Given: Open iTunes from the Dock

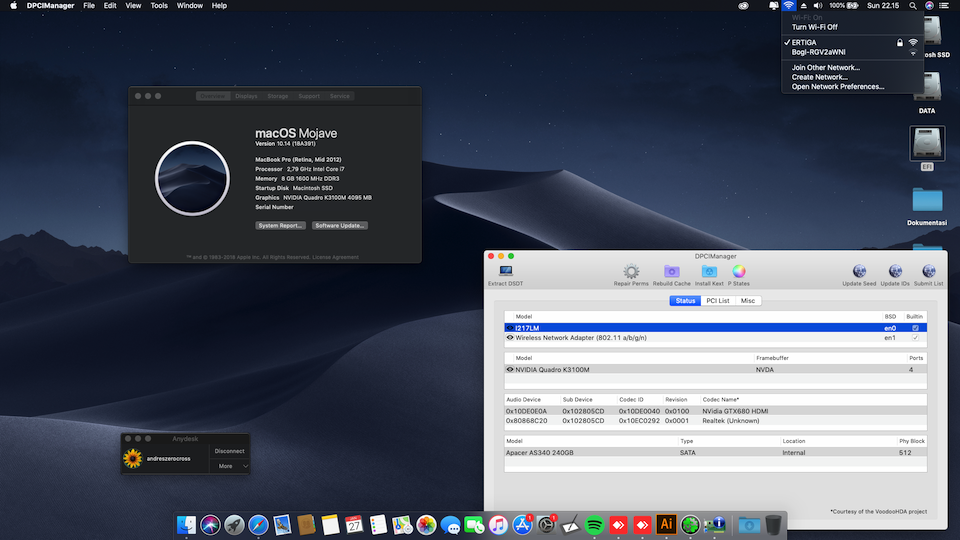Looking at the screenshot, I should coord(498,525).
